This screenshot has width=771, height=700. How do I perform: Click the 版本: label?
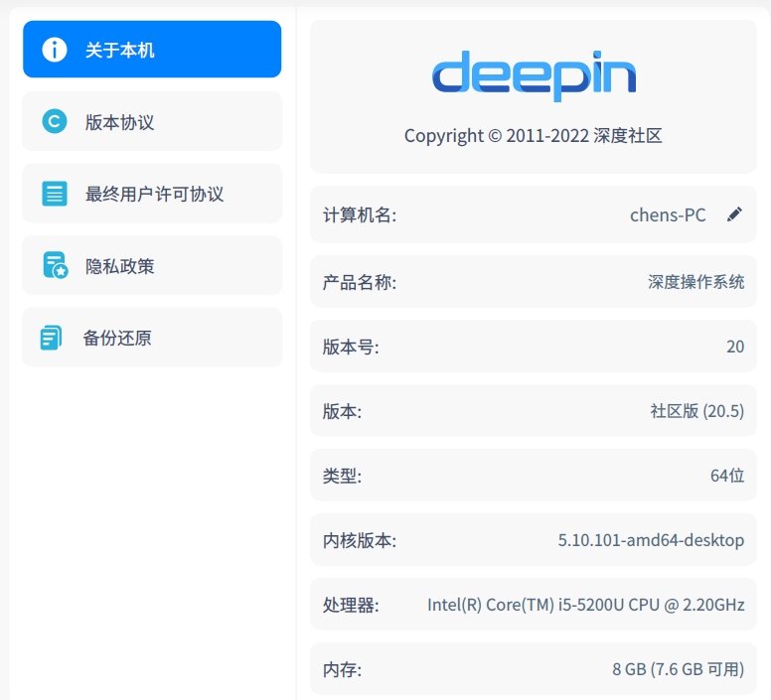(342, 412)
